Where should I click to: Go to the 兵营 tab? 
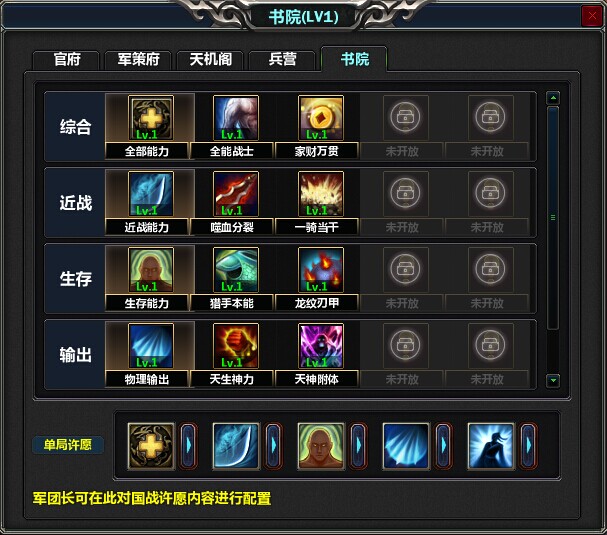(282, 60)
